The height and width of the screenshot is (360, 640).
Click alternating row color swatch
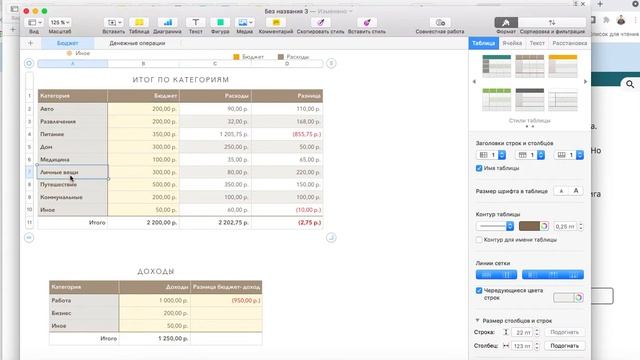[564, 298]
